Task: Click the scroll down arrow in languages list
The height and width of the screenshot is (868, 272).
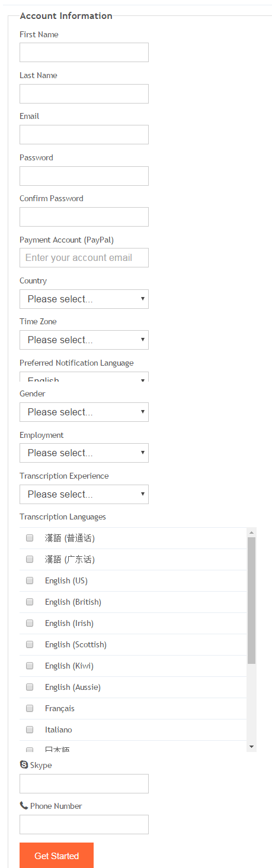Action: tap(251, 747)
